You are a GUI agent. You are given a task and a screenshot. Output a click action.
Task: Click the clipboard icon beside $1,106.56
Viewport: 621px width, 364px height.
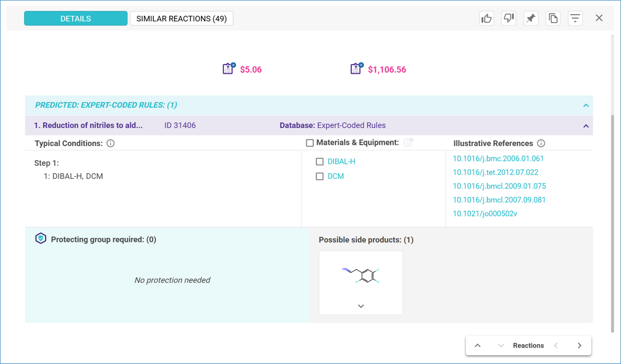click(x=356, y=69)
